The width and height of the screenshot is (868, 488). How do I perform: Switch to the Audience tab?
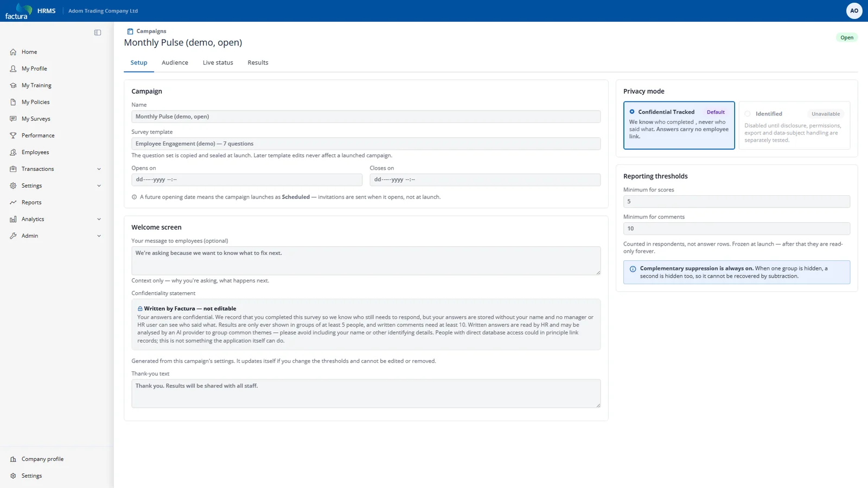[x=175, y=63]
